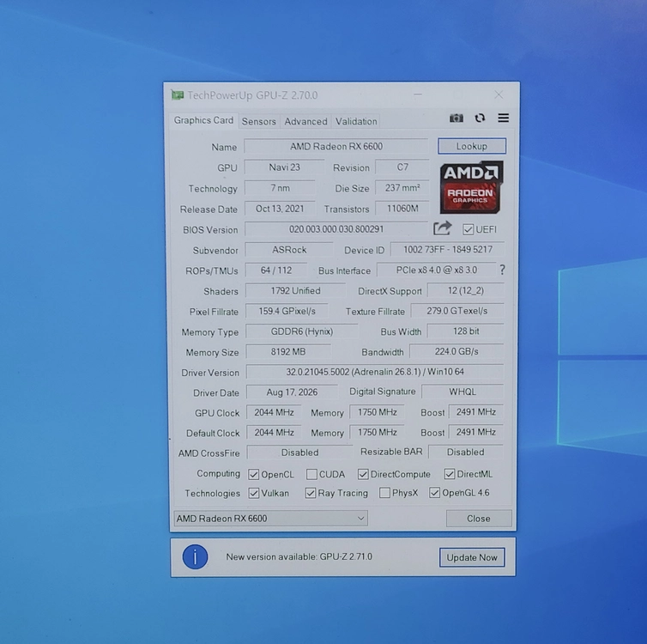Click the Technology value 7 nm

coord(281,188)
